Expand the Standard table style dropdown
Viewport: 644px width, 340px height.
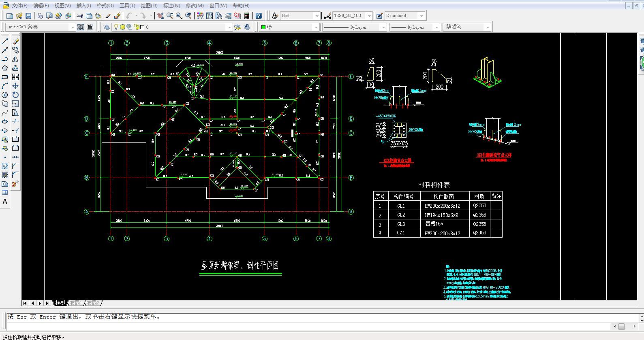[421, 16]
